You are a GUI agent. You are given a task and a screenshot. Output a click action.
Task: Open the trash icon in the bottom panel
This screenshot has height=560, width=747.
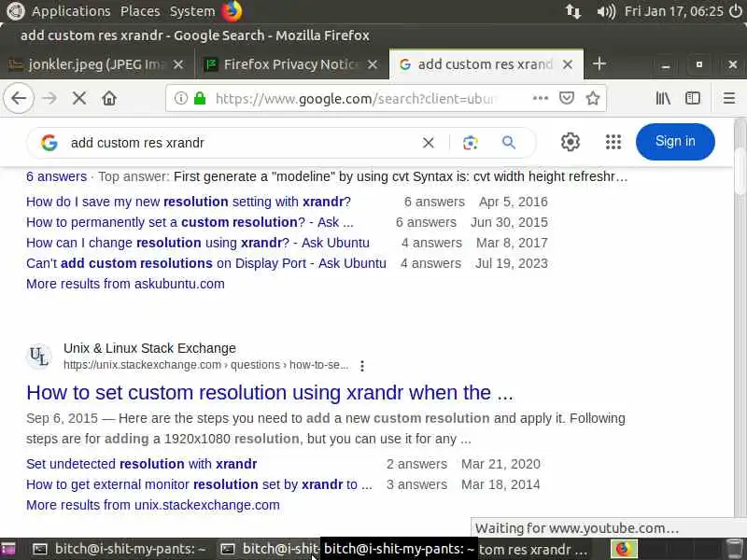(734, 549)
